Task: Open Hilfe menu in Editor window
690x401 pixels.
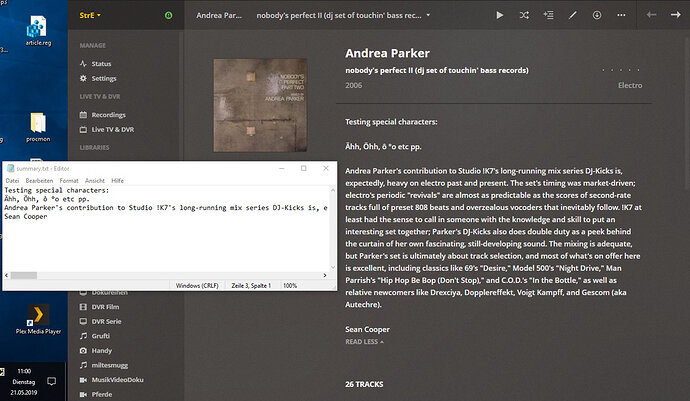Action: 117,180
